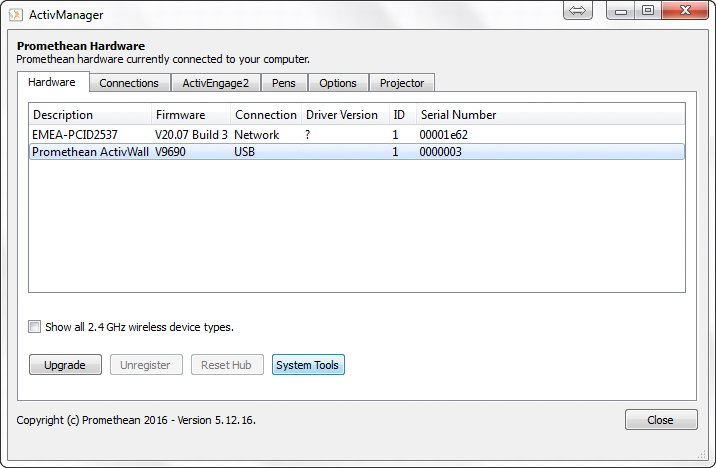This screenshot has width=716, height=468.
Task: Click the Serial Number column header
Action: pyautogui.click(x=550, y=115)
